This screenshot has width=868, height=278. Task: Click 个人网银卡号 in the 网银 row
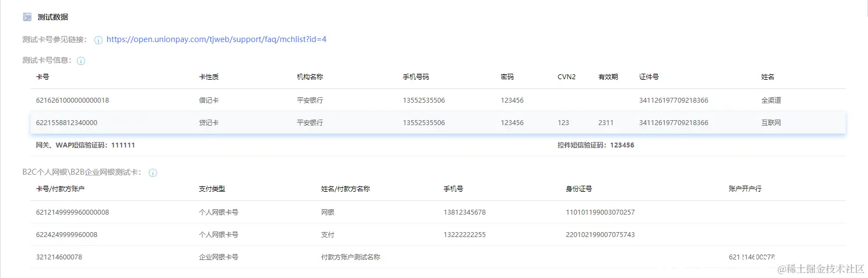(x=219, y=212)
